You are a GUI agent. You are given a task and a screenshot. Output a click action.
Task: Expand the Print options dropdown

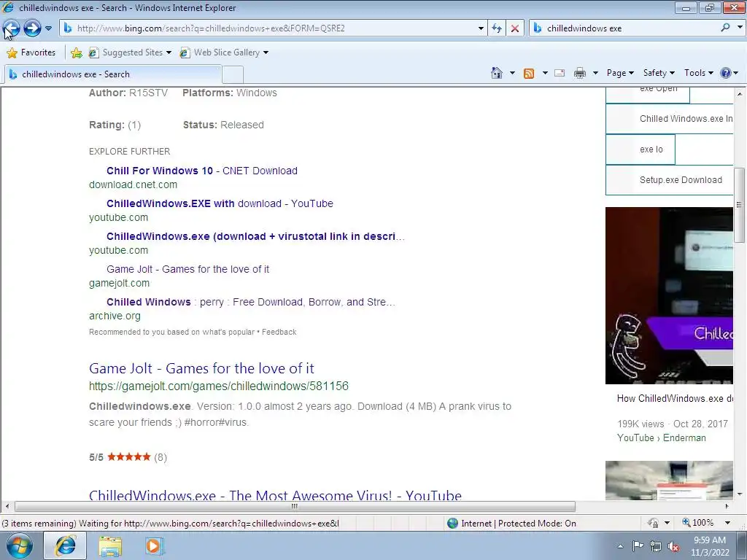(595, 73)
